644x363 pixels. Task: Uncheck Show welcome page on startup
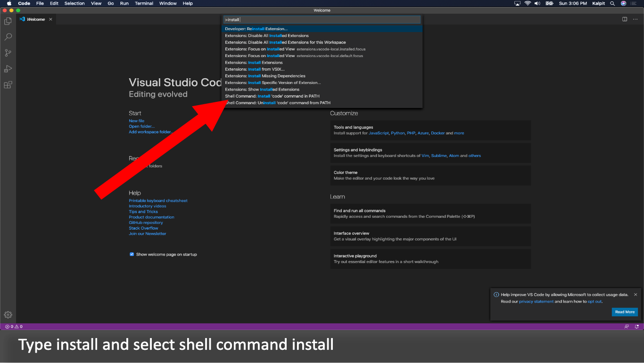[132, 254]
